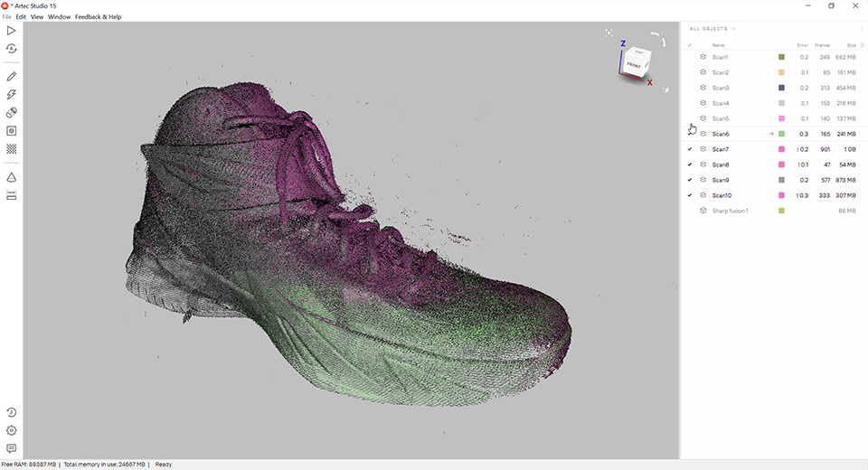Click the Artec Studio logo in the title bar

tap(5, 5)
